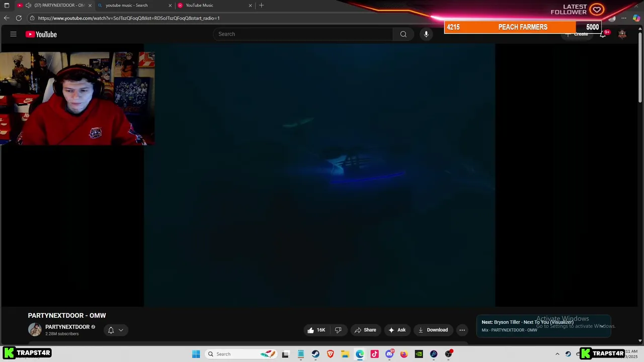Screen dimensions: 644x362
Task: Focus the YouTube search field
Action: pos(303,34)
